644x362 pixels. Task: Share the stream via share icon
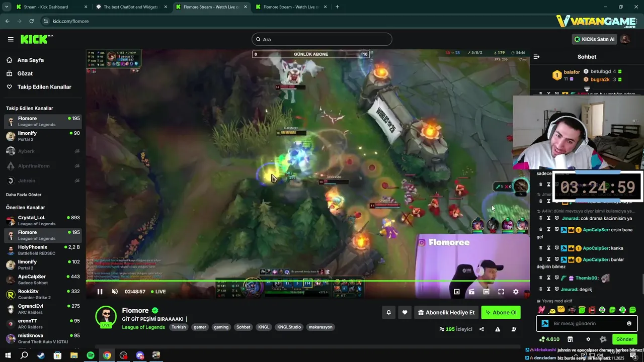click(x=481, y=329)
